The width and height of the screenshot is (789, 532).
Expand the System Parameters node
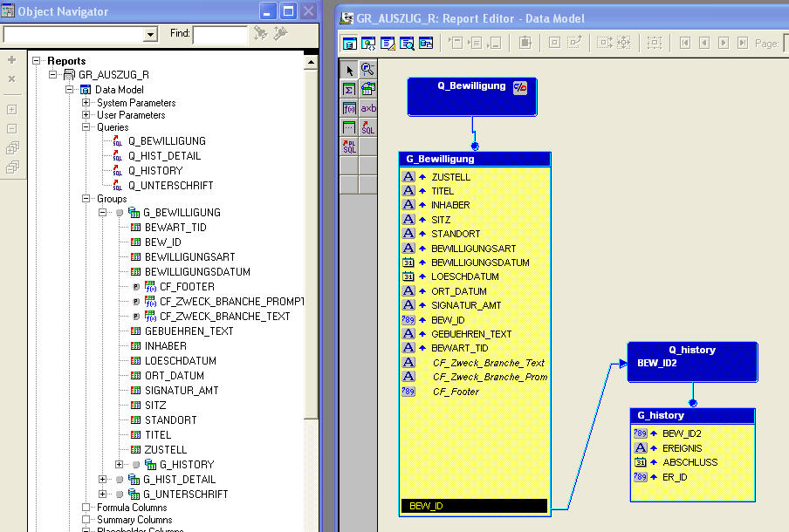[86, 103]
